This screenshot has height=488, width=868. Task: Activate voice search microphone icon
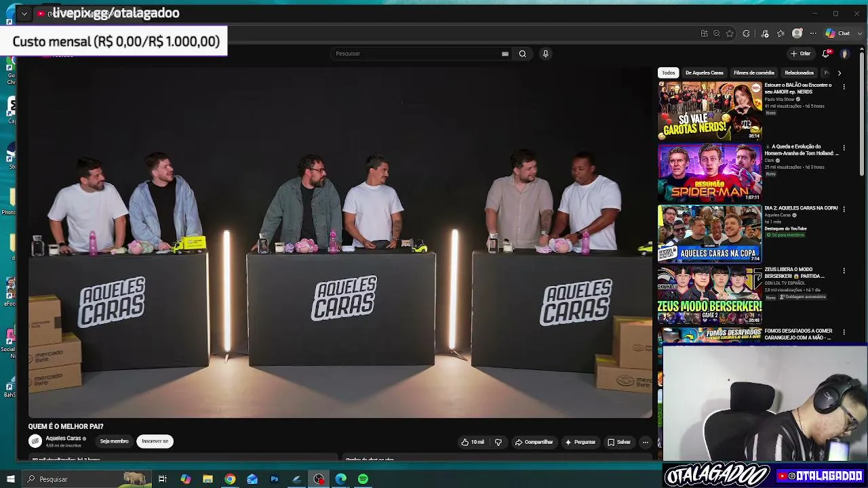coord(545,54)
